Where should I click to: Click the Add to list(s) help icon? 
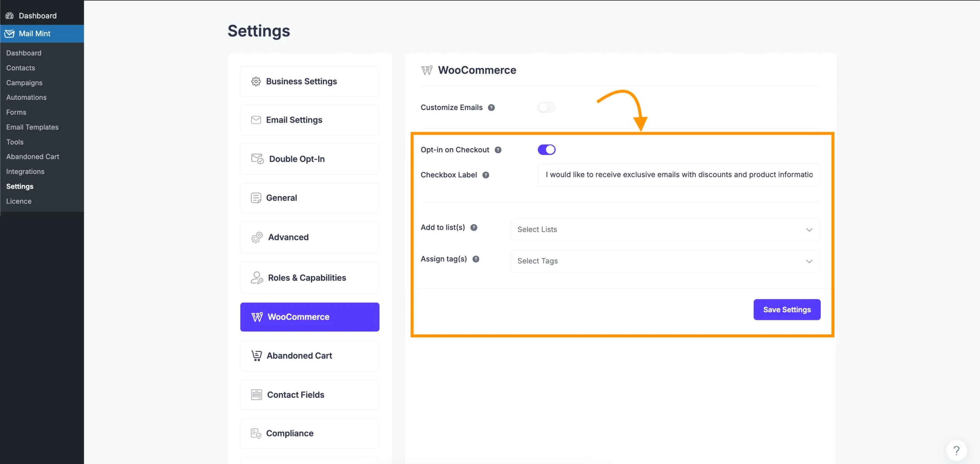point(474,228)
